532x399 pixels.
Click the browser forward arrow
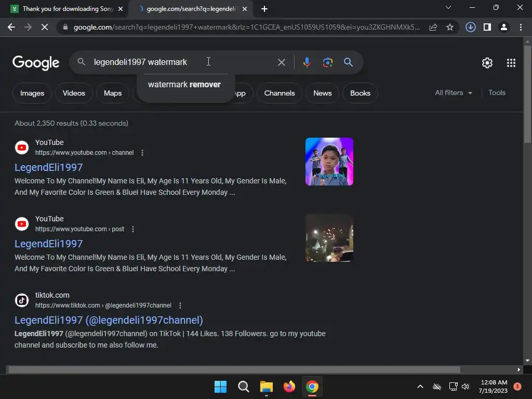click(x=28, y=27)
